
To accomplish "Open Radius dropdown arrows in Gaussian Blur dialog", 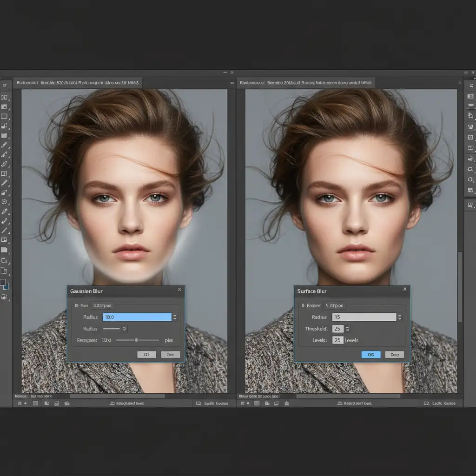I will coord(175,317).
